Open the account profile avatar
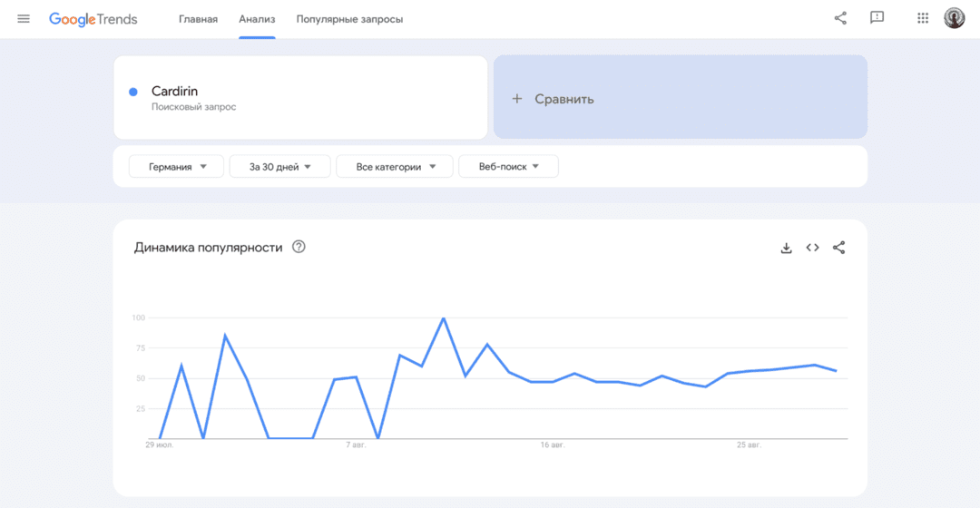Screen dimensions: 980x508 point(955,18)
